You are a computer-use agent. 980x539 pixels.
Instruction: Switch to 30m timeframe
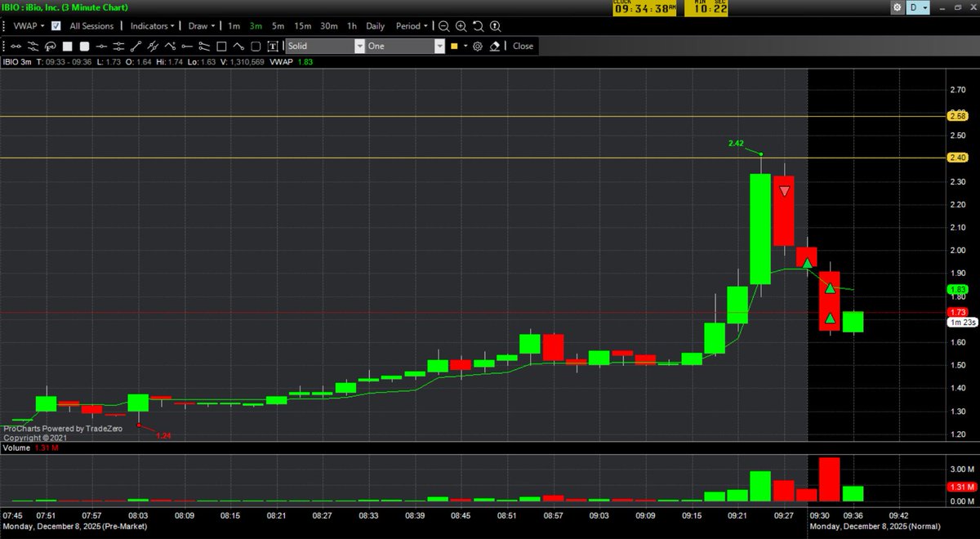[329, 26]
